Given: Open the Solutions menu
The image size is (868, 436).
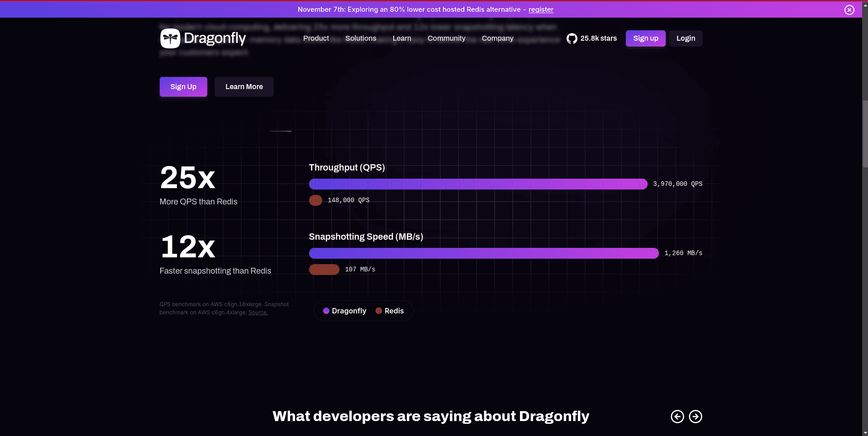Looking at the screenshot, I should coord(361,38).
